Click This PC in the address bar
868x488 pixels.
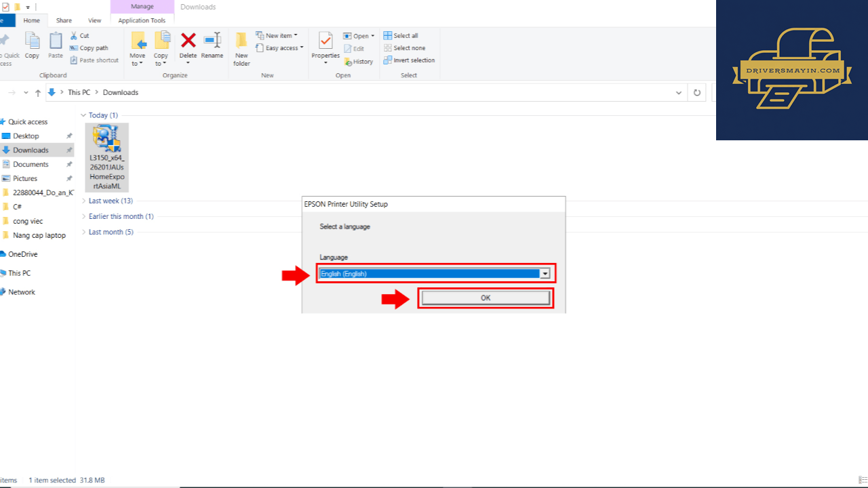coord(79,92)
